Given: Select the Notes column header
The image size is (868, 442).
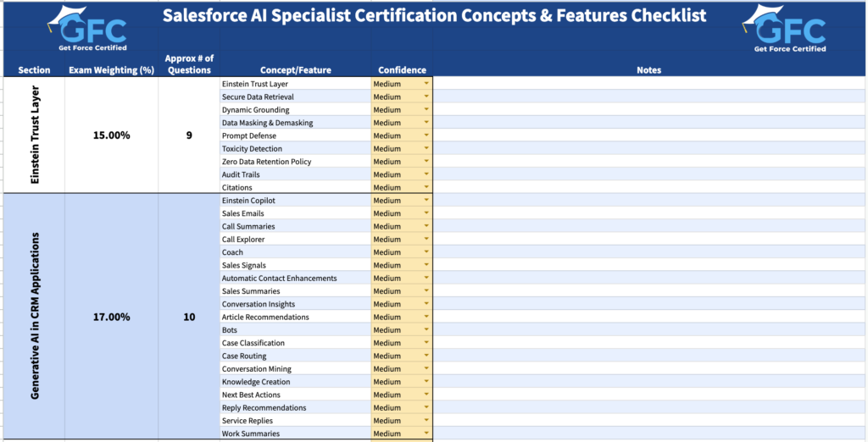Looking at the screenshot, I should pyautogui.click(x=648, y=70).
